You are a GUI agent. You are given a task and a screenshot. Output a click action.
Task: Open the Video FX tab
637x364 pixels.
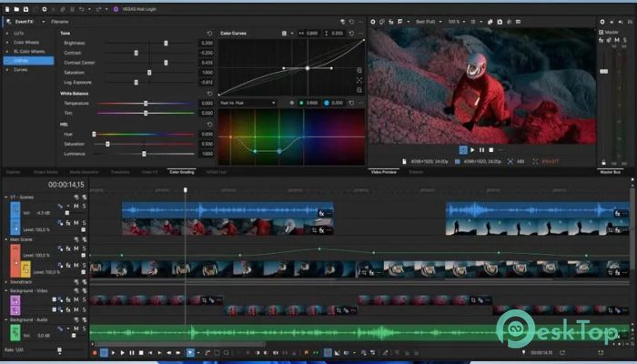coord(149,172)
